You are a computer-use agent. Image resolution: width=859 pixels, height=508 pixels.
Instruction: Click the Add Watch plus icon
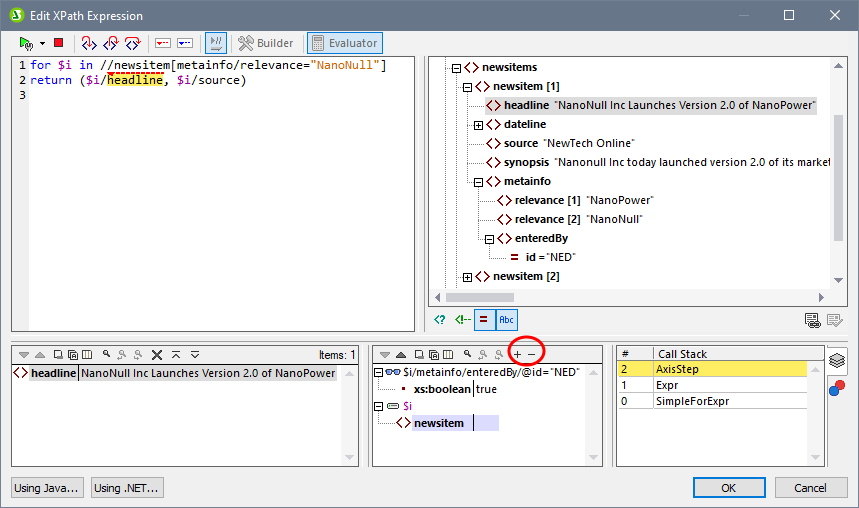tap(517, 354)
